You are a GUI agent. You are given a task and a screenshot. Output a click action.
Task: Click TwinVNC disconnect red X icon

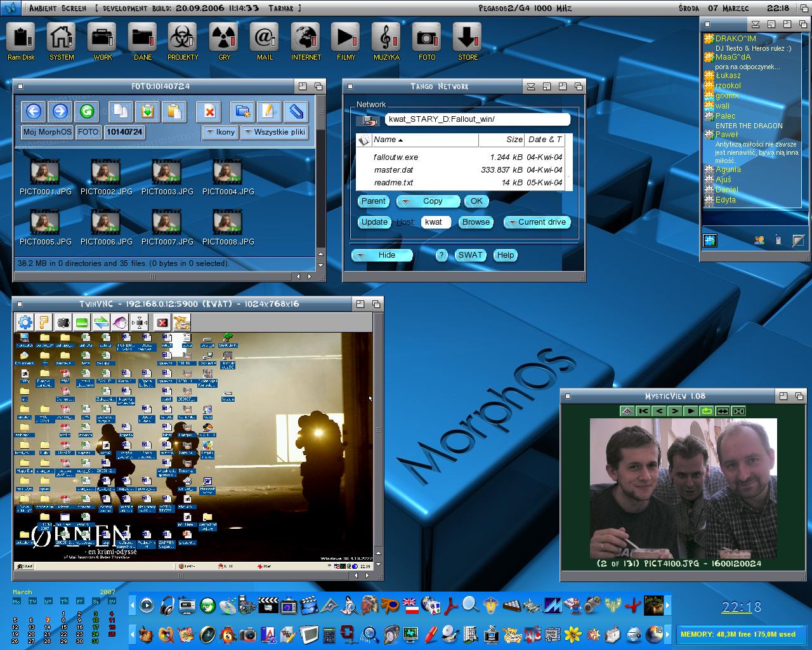pos(162,322)
